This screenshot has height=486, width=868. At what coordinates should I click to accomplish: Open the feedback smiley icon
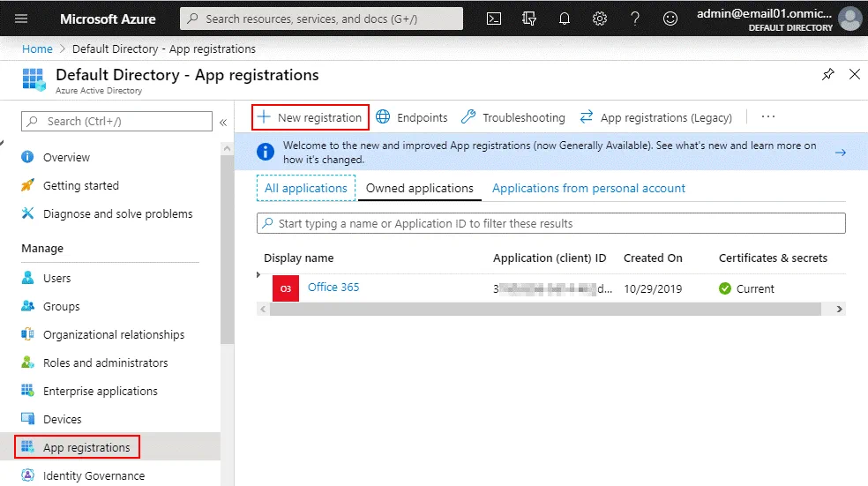click(x=670, y=19)
